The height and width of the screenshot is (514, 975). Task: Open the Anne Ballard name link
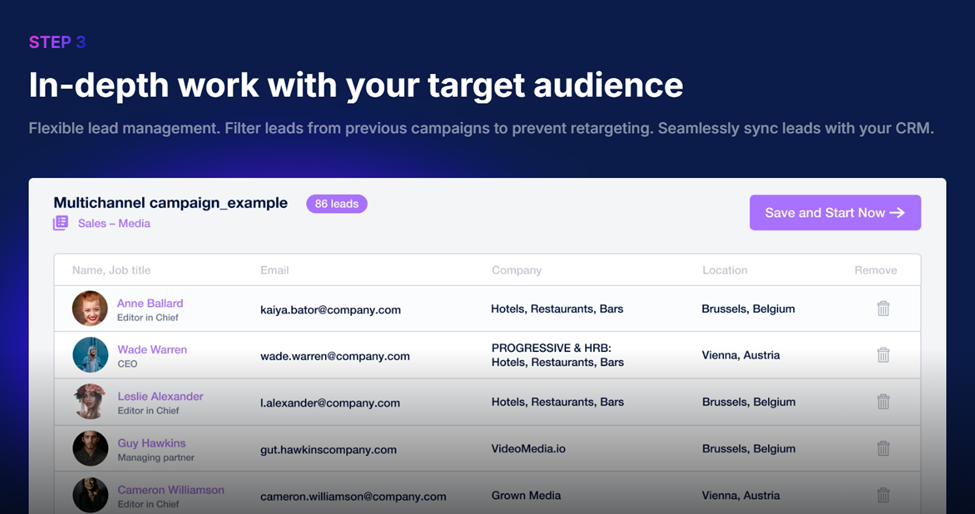pyautogui.click(x=150, y=303)
